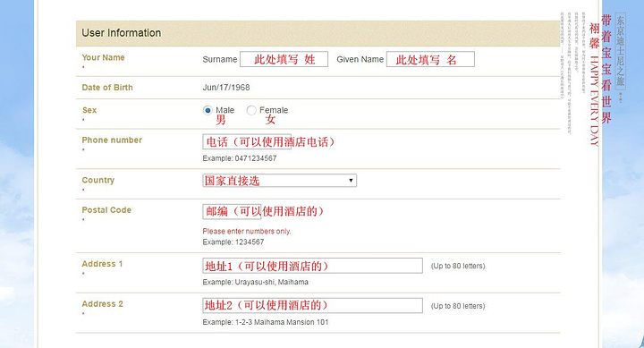Select the Female radio button

(251, 110)
